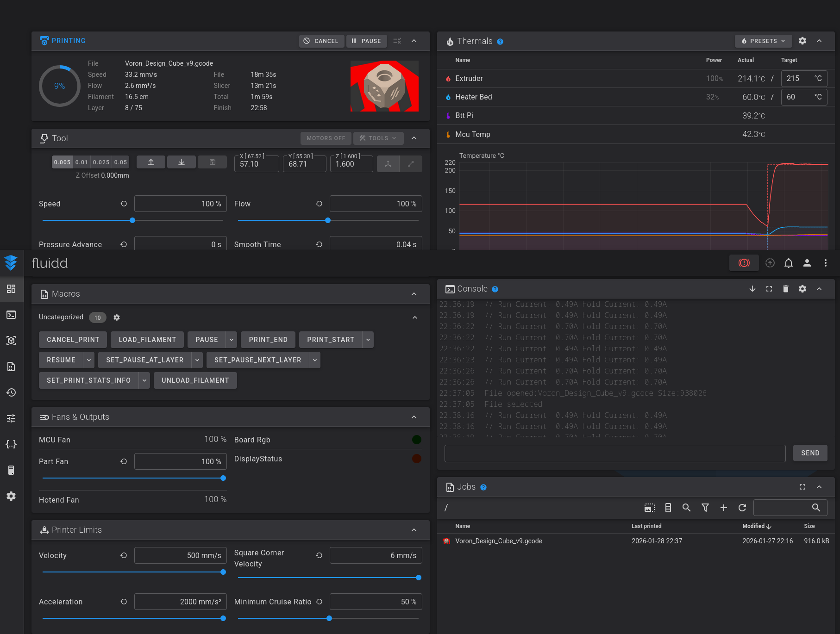
Task: Open the Presets dropdown in Thermals
Action: (763, 41)
